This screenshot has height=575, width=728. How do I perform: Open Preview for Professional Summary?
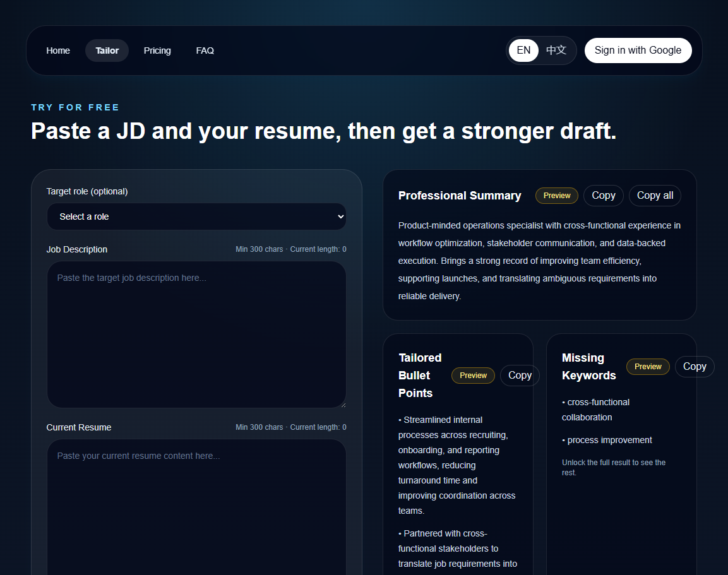(556, 195)
